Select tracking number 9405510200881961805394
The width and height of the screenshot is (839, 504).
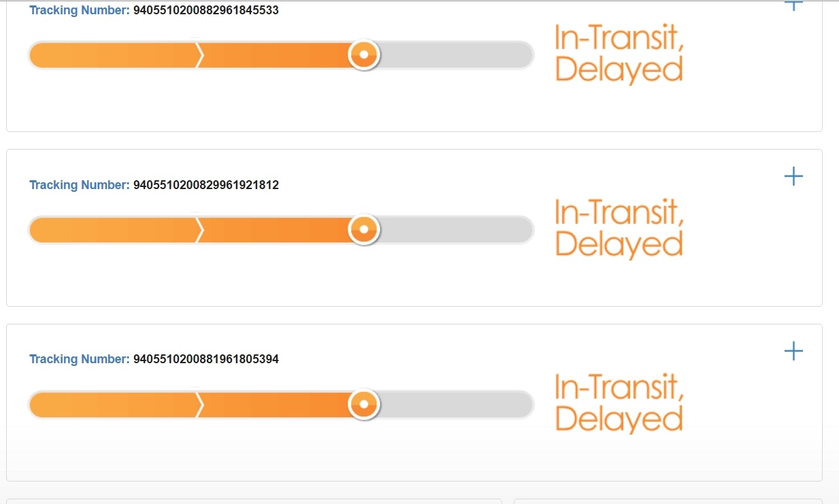[x=206, y=359]
